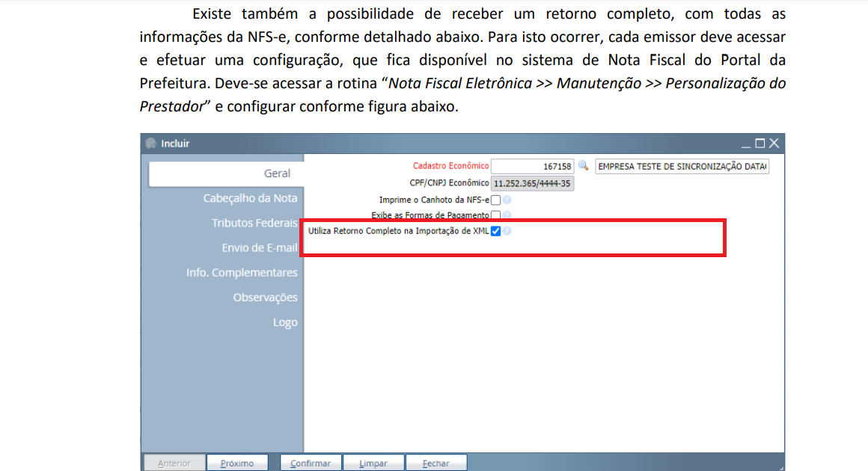Click the magnifier search icon beside Cadastro Econômico
Image resolution: width=868 pixels, height=471 pixels.
pos(583,165)
